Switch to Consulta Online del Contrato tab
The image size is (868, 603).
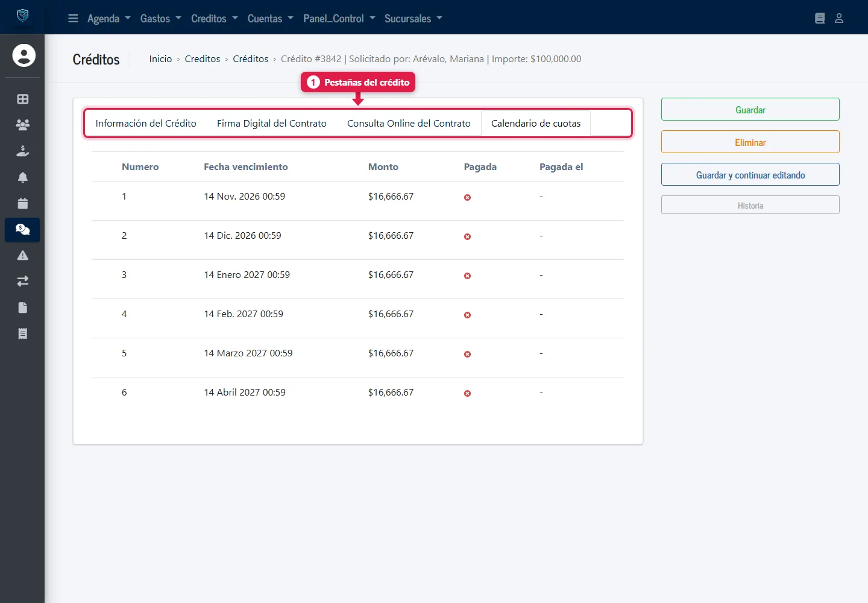(x=409, y=123)
